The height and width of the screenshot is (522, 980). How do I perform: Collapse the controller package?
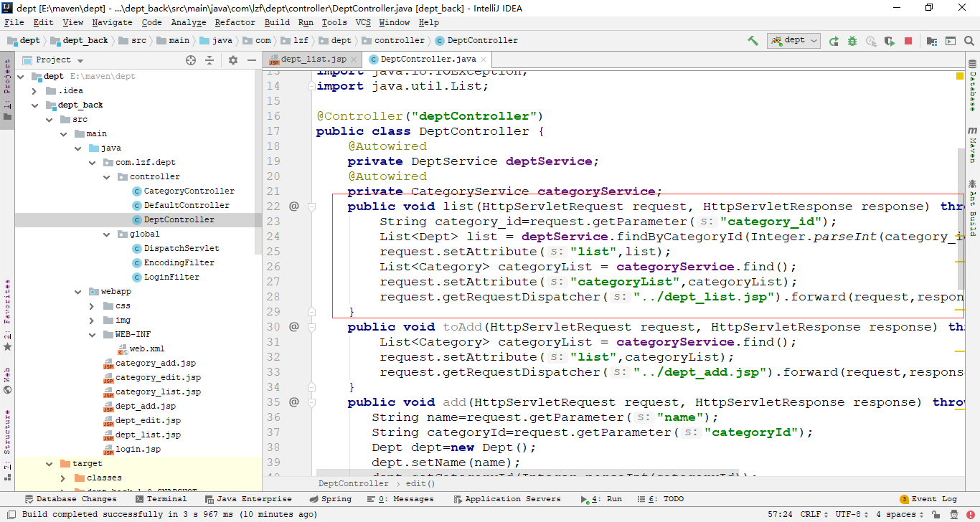tap(105, 176)
